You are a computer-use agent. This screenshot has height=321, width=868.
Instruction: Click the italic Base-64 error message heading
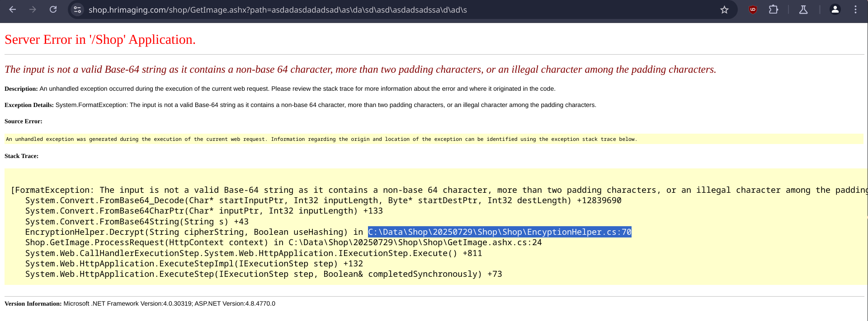(x=360, y=70)
